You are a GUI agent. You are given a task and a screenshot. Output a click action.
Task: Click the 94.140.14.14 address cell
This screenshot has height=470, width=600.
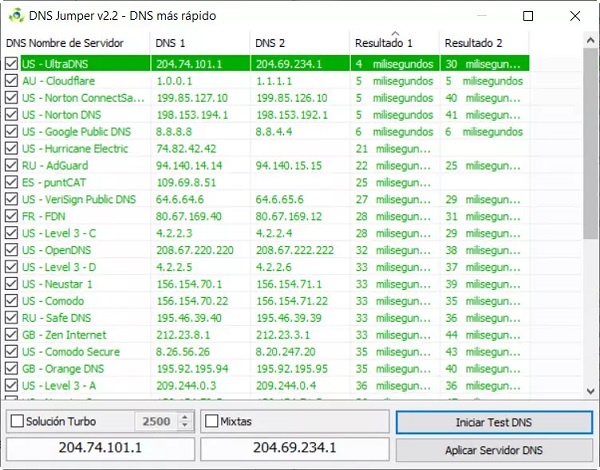click(189, 165)
